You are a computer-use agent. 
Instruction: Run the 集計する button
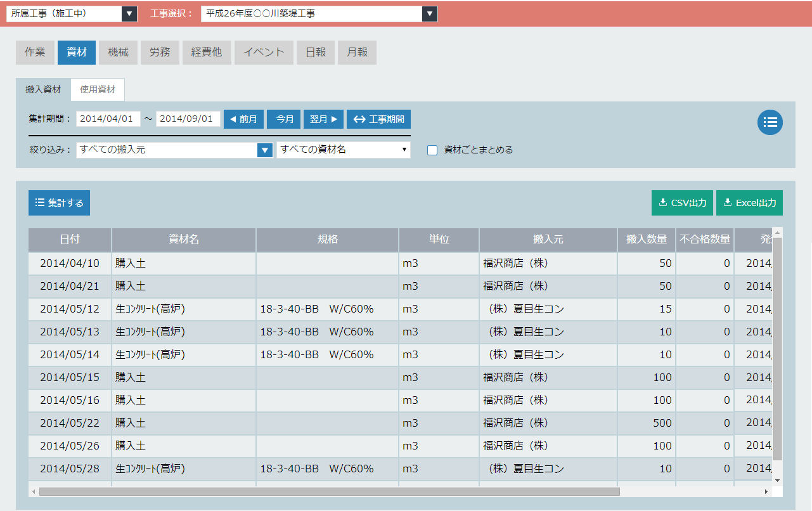coord(59,203)
